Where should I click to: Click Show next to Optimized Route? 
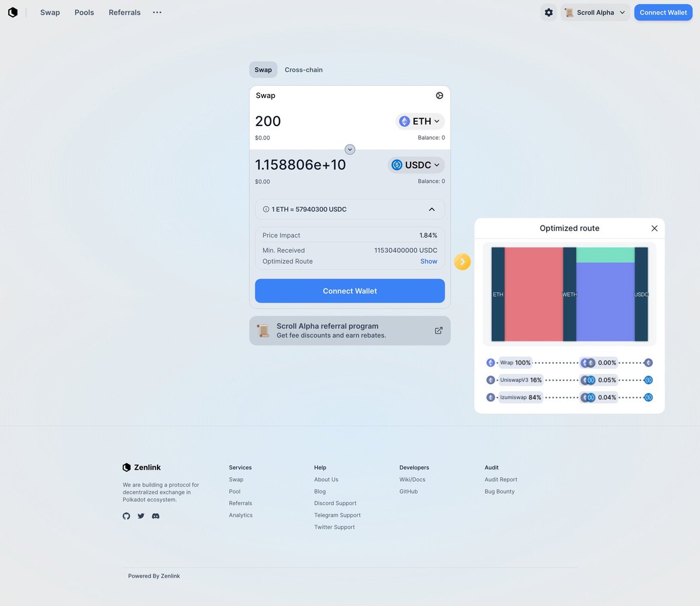coord(429,262)
